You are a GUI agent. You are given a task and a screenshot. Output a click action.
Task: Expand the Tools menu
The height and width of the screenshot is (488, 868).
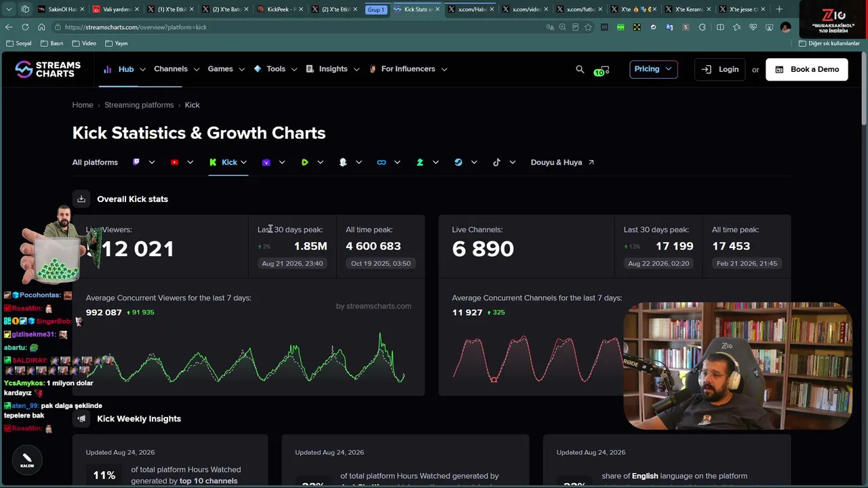tap(275, 69)
